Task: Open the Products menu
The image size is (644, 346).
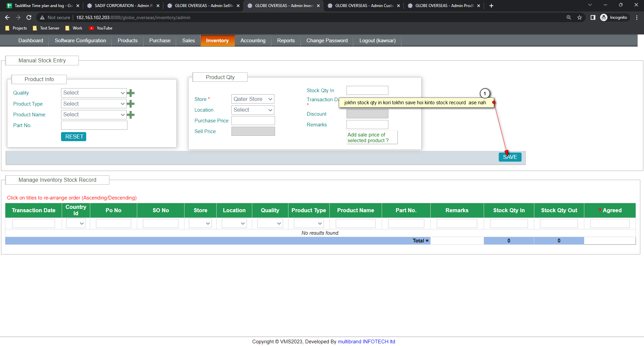Action: [127, 41]
